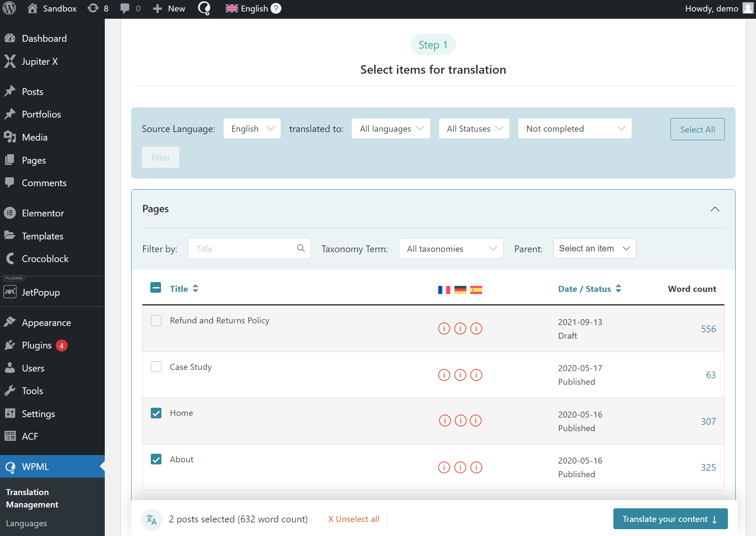The image size is (756, 536).
Task: Collapse the Pages panel
Action: (715, 209)
